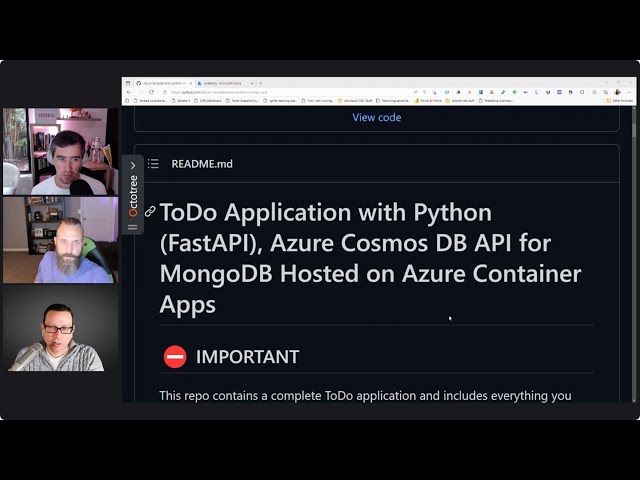The width and height of the screenshot is (640, 480).
Task: Open browser settings and more menu
Action: [x=629, y=92]
